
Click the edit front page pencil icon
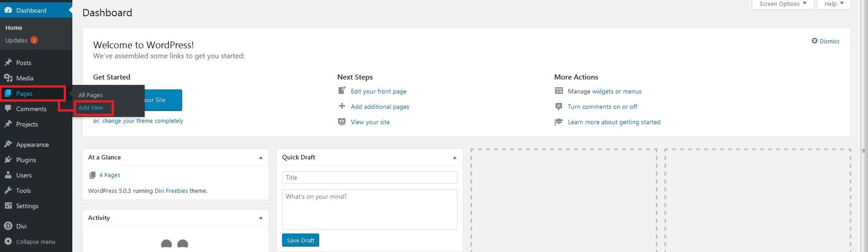coord(342,91)
